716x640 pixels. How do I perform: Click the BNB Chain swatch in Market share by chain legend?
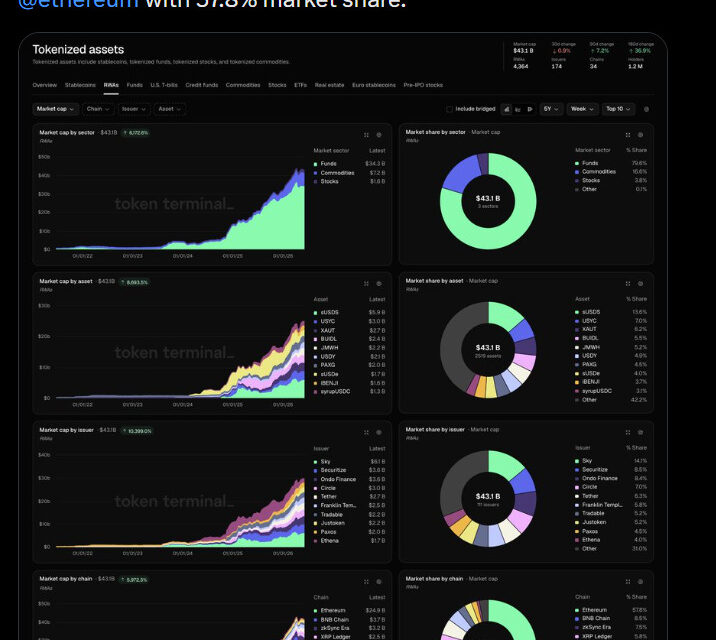(x=577, y=619)
